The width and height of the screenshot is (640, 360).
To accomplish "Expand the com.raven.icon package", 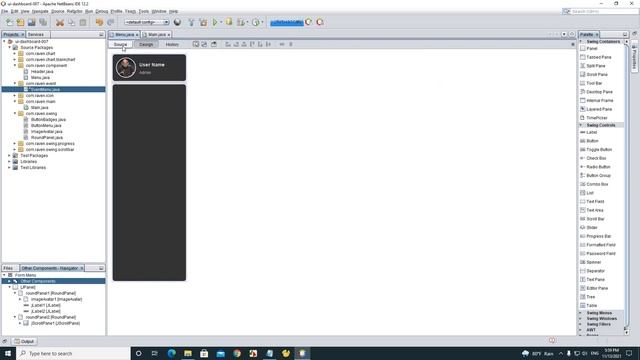I will coord(15,96).
